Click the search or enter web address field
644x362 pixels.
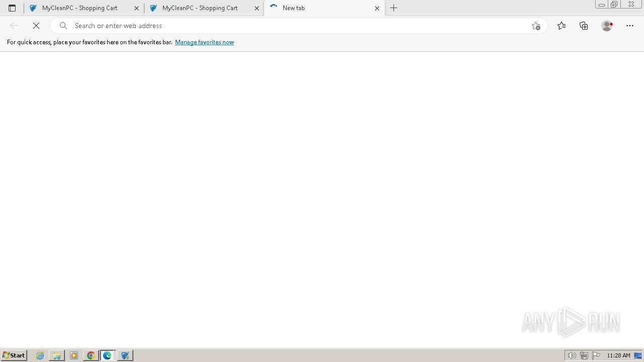(x=299, y=26)
